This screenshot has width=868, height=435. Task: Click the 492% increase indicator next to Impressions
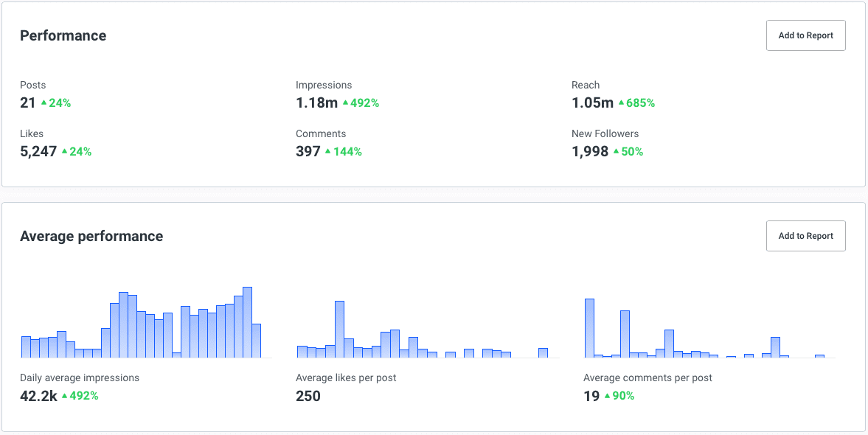[363, 102]
